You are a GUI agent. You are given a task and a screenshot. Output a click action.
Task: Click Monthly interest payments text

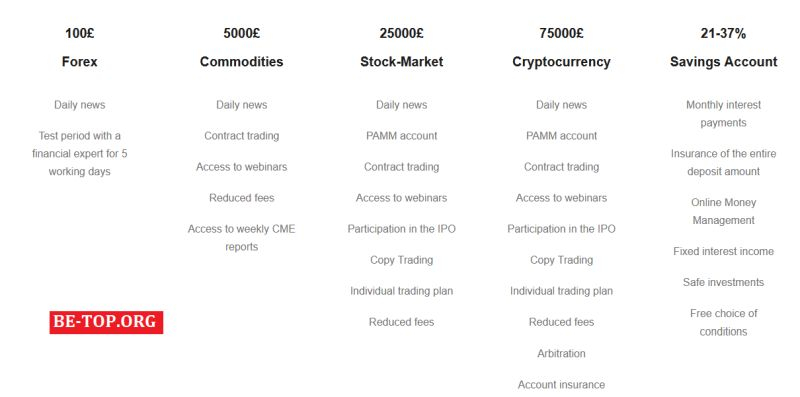(723, 114)
